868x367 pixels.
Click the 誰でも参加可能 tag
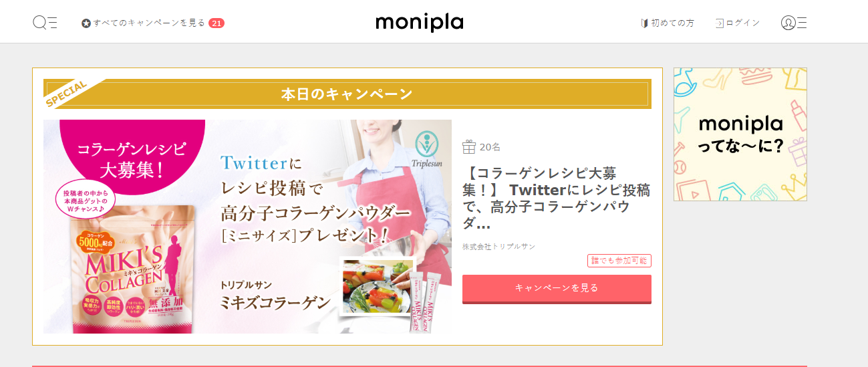point(619,261)
